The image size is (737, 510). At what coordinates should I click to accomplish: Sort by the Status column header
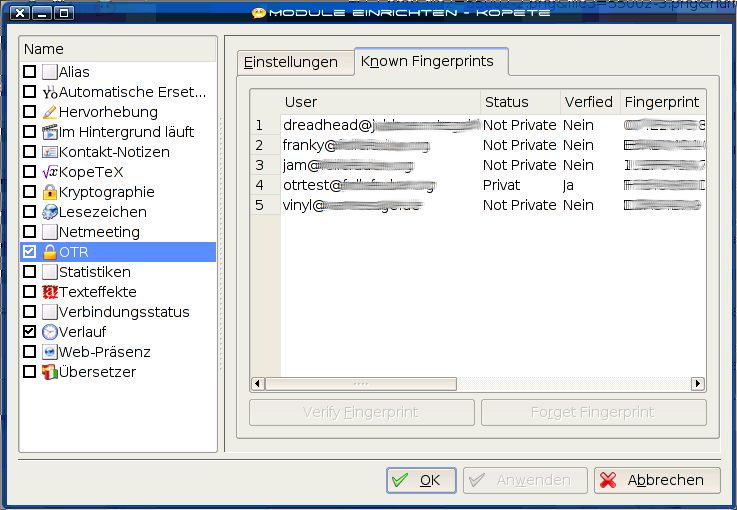click(520, 102)
